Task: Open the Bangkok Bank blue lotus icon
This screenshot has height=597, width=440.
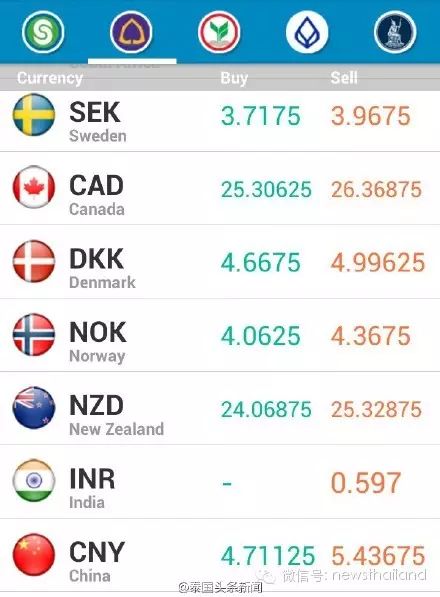Action: 307,32
